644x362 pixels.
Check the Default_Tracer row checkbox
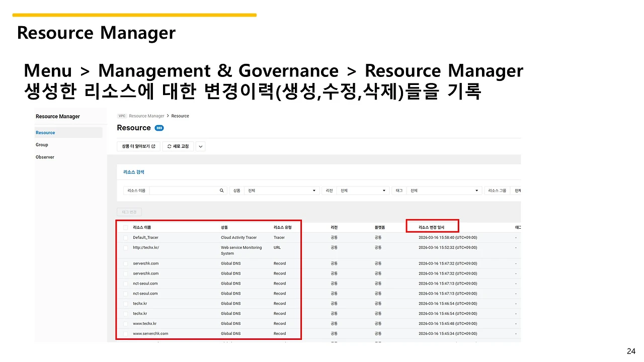[x=125, y=238]
